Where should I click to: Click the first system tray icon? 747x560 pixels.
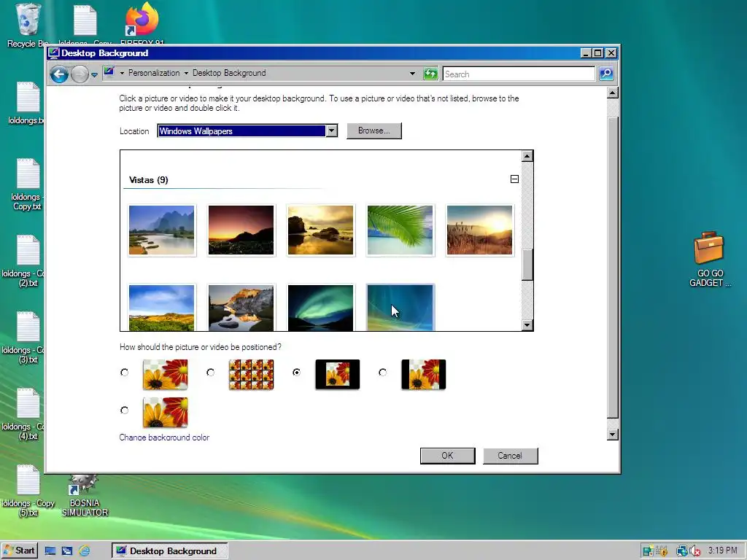[648, 551]
